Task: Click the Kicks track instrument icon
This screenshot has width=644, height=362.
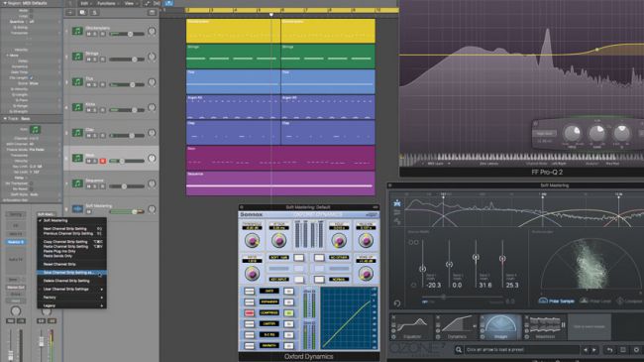Action: point(77,107)
